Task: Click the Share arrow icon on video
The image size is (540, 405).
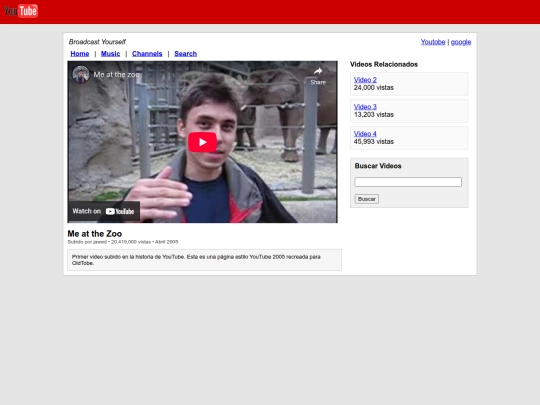Action: pos(318,71)
